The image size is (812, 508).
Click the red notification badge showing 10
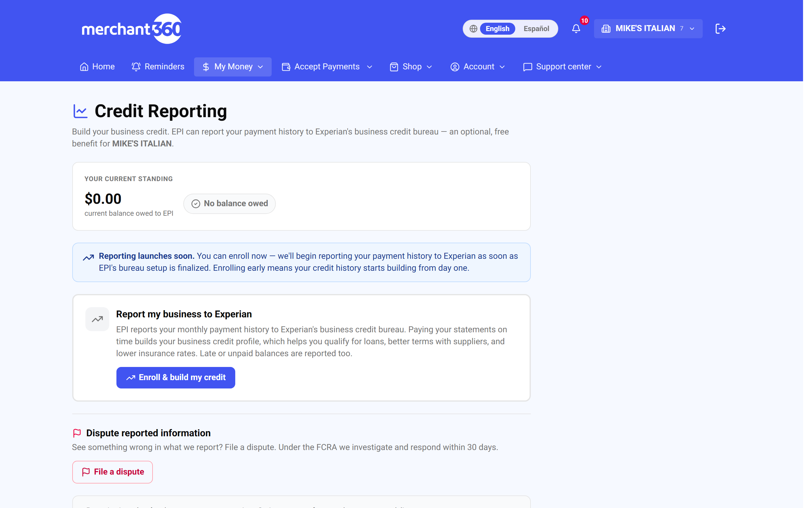click(x=584, y=21)
